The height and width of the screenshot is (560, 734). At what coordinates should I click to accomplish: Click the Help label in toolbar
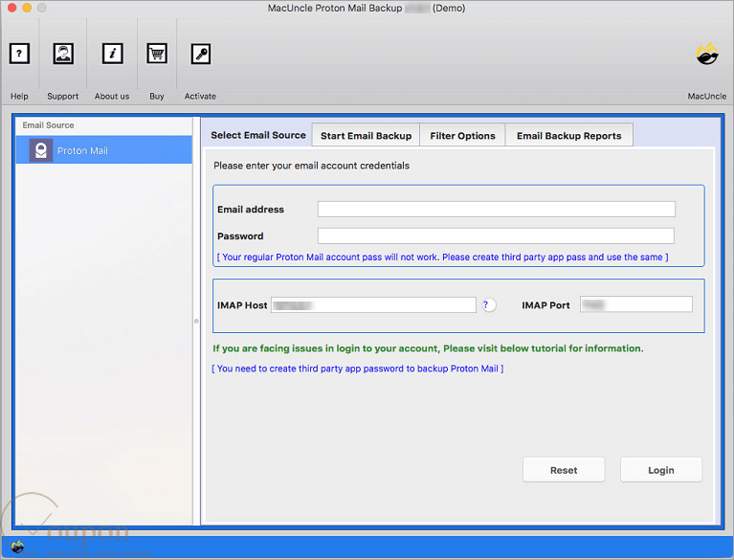pos(19,96)
